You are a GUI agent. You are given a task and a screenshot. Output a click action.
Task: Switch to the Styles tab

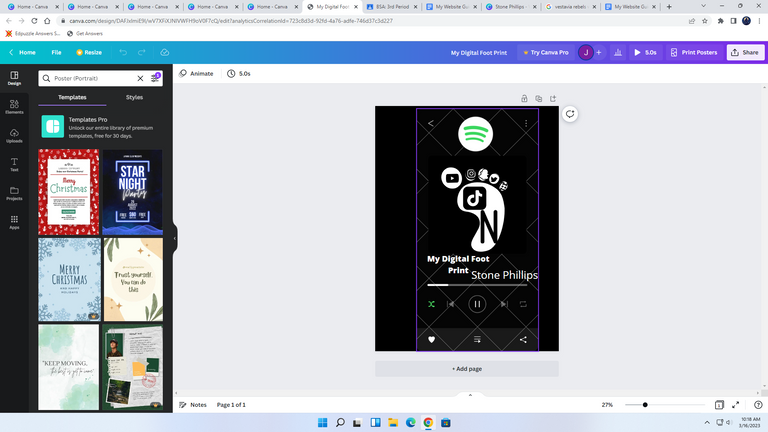[x=134, y=97]
